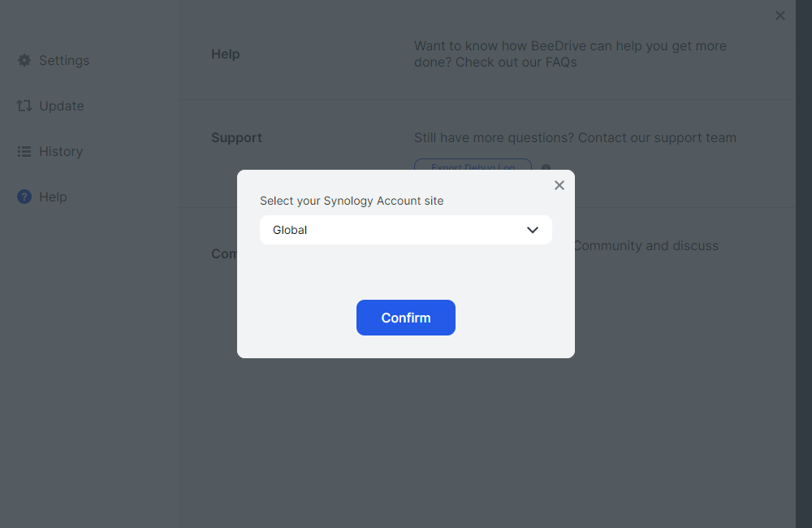Click the 'Select your Synology Account site' label
812x528 pixels.
point(352,201)
